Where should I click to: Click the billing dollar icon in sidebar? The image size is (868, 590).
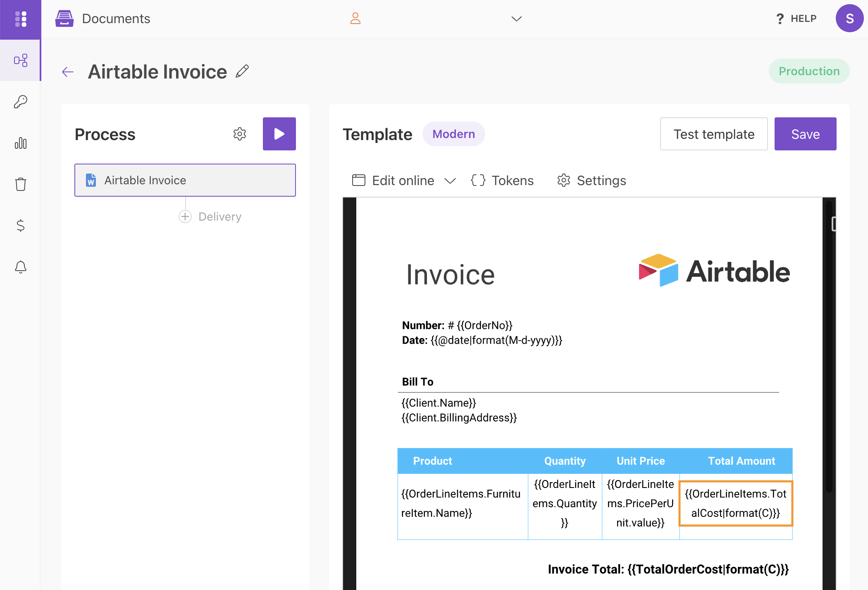click(21, 226)
